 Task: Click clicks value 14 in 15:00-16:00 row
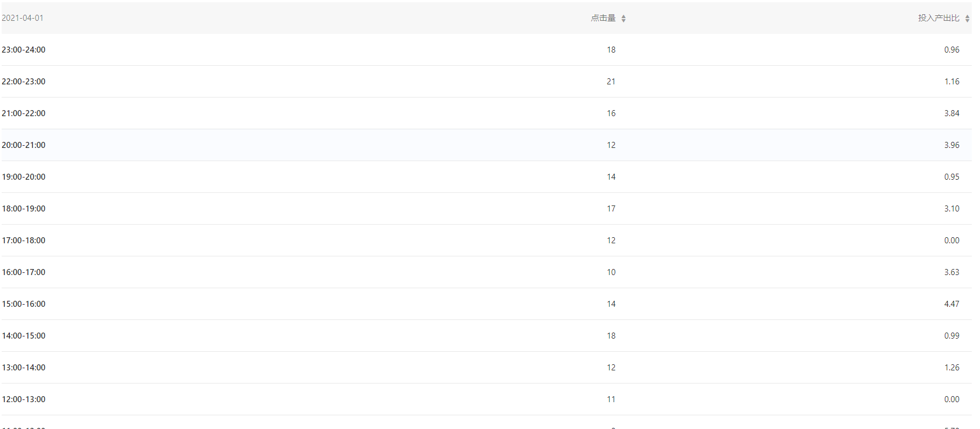point(611,304)
